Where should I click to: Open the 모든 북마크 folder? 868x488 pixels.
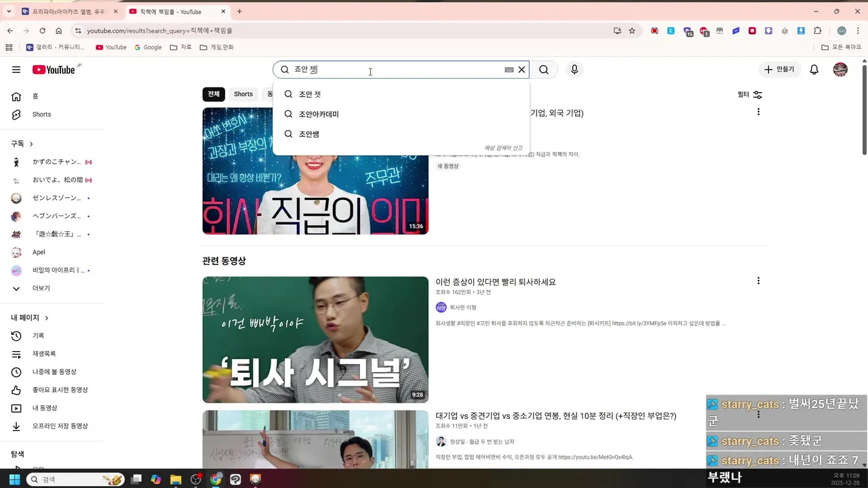click(842, 47)
